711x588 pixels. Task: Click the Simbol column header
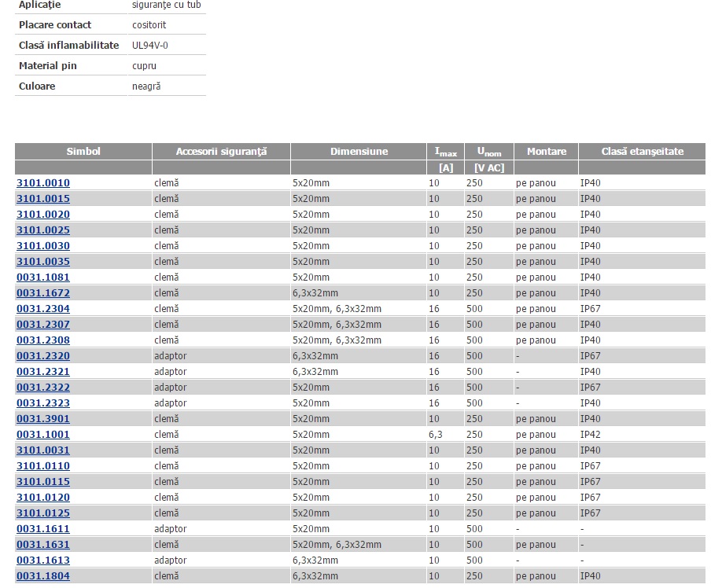83,152
